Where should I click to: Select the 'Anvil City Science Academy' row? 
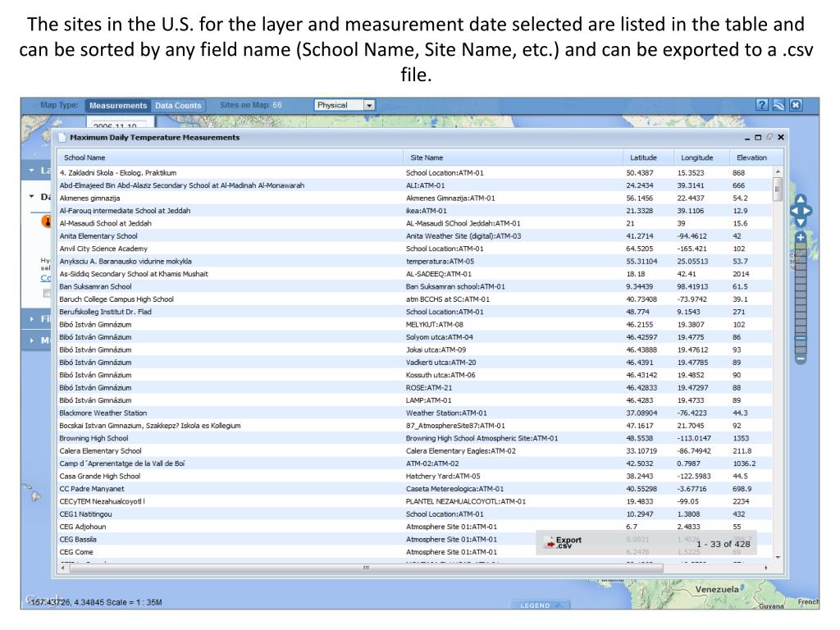pyautogui.click(x=414, y=249)
